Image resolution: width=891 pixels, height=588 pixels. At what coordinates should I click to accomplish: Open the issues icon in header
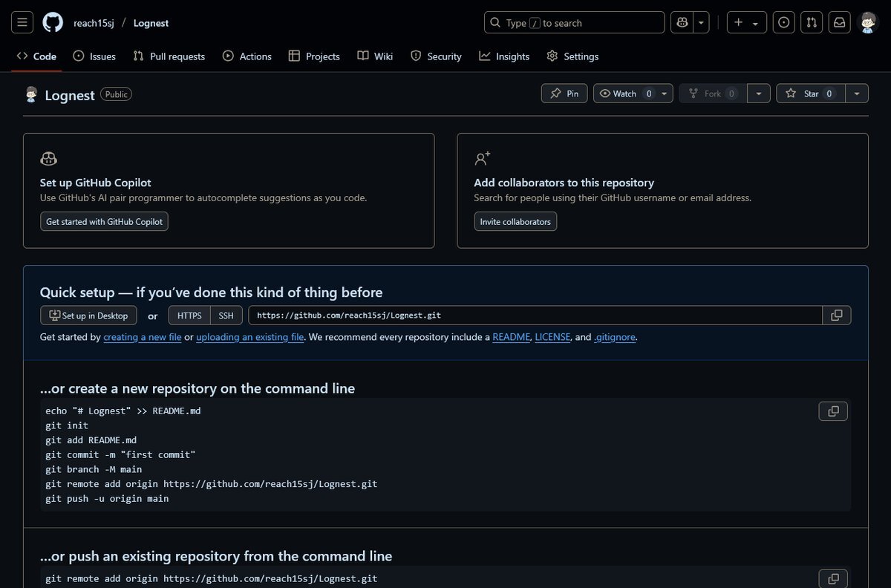pos(783,22)
